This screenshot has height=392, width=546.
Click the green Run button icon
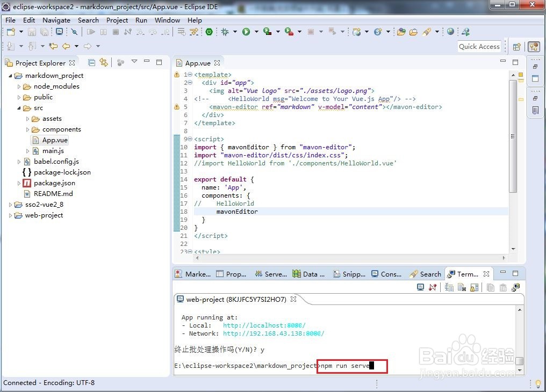pos(246,32)
